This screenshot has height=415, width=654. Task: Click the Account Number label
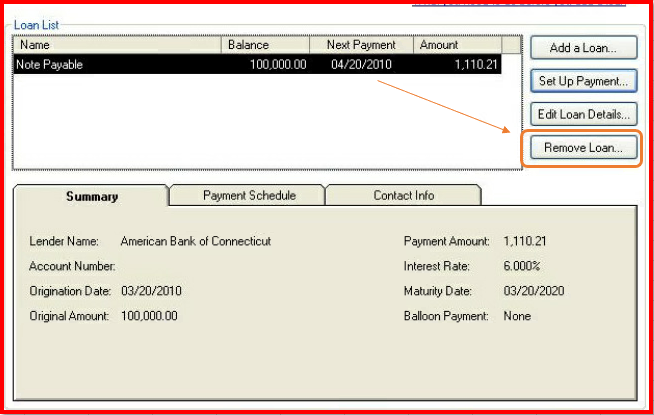click(x=72, y=266)
